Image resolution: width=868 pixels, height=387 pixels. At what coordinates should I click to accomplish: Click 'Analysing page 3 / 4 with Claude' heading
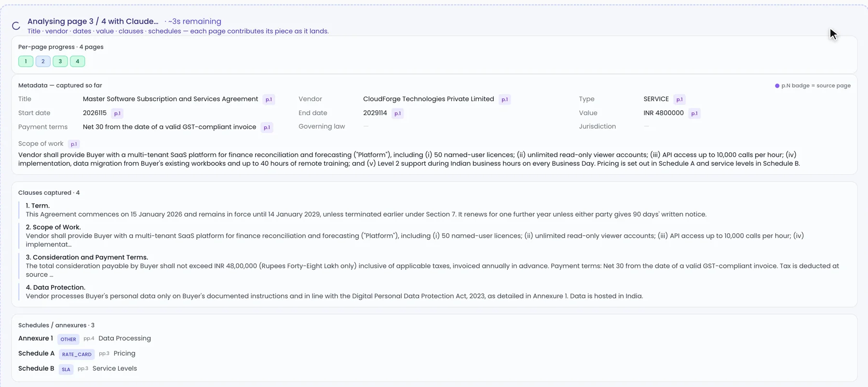(x=93, y=21)
